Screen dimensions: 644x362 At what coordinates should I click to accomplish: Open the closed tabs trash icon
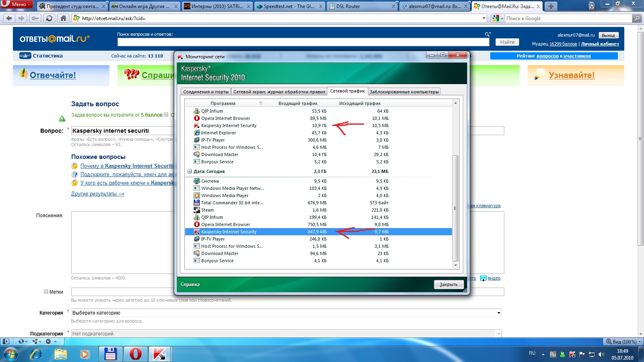(591, 6)
